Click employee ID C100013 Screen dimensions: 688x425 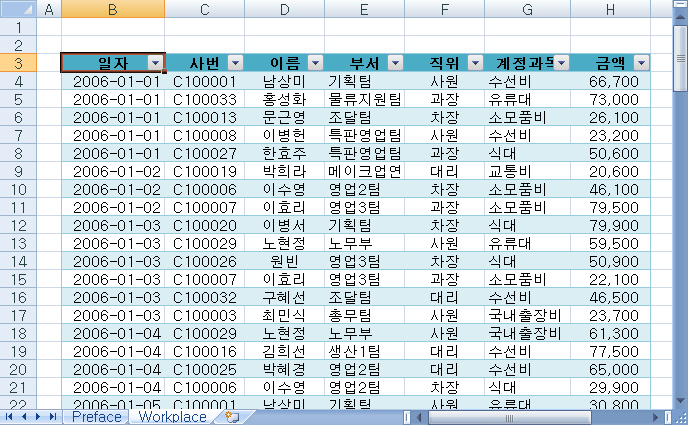(x=204, y=117)
